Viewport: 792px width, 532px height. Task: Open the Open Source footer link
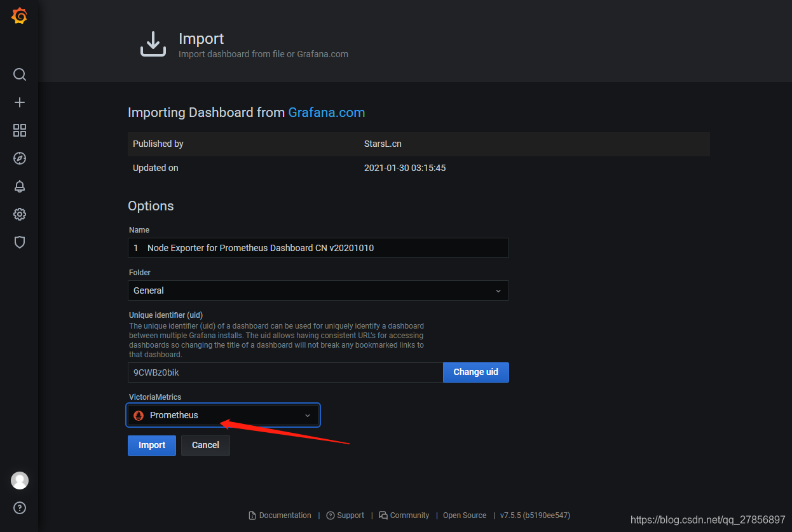point(465,515)
